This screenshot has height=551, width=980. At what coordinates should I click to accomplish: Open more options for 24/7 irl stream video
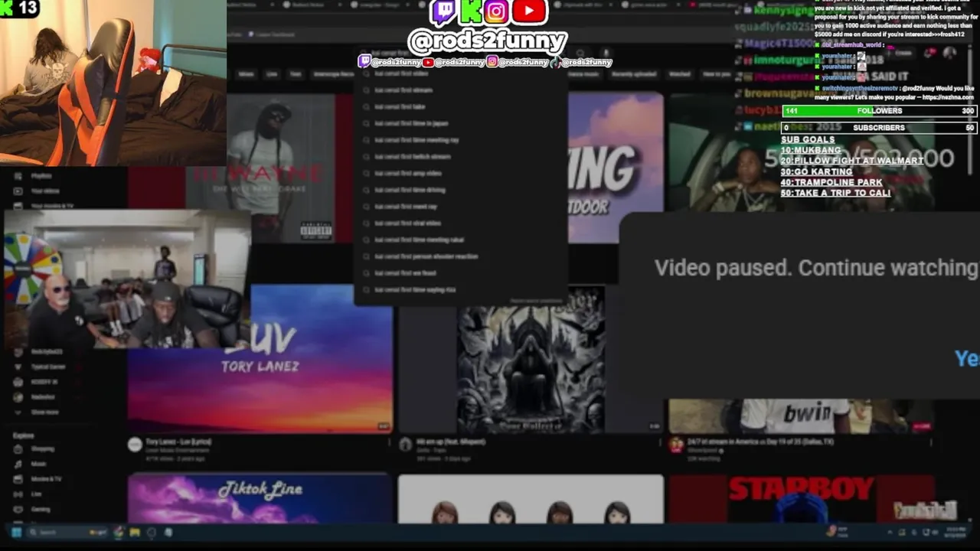click(x=930, y=442)
